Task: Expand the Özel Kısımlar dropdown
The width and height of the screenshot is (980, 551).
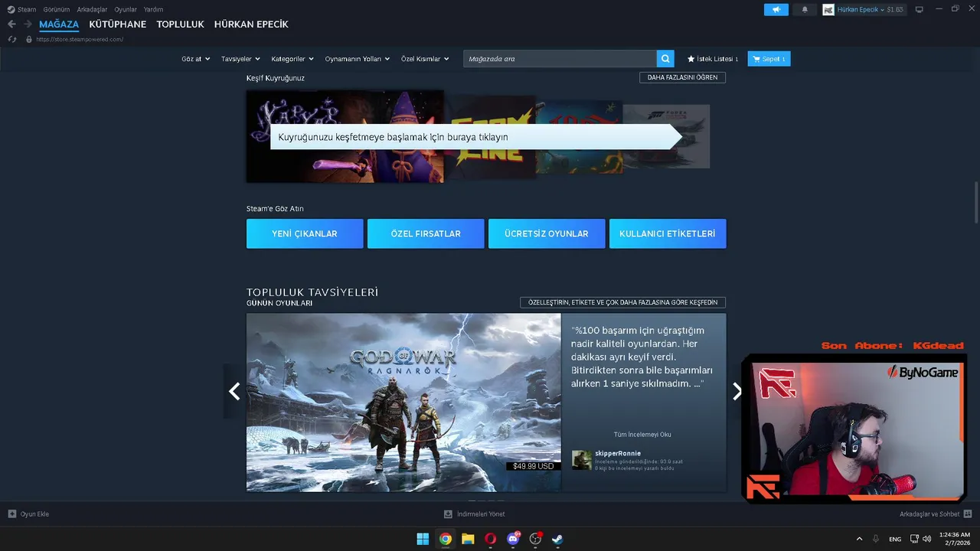Action: pyautogui.click(x=425, y=59)
